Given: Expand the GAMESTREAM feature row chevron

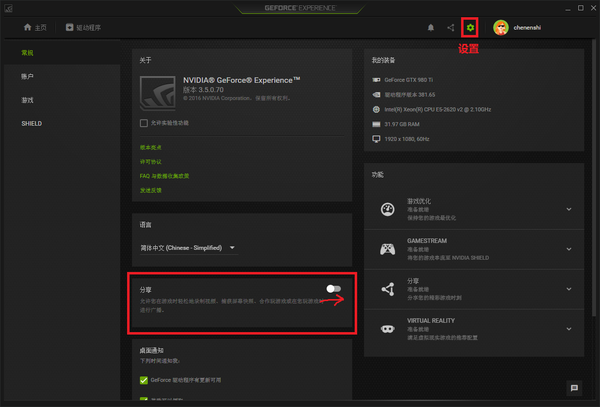Looking at the screenshot, I should click(569, 249).
